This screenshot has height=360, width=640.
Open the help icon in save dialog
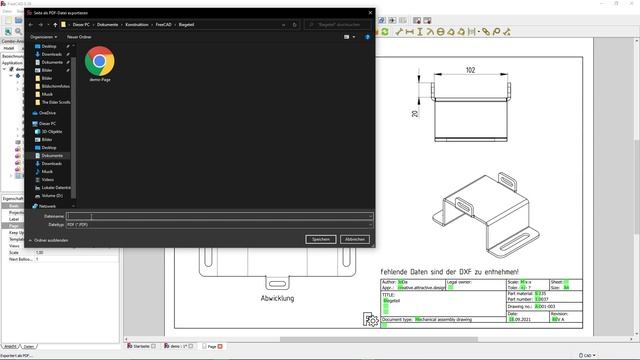tap(367, 37)
